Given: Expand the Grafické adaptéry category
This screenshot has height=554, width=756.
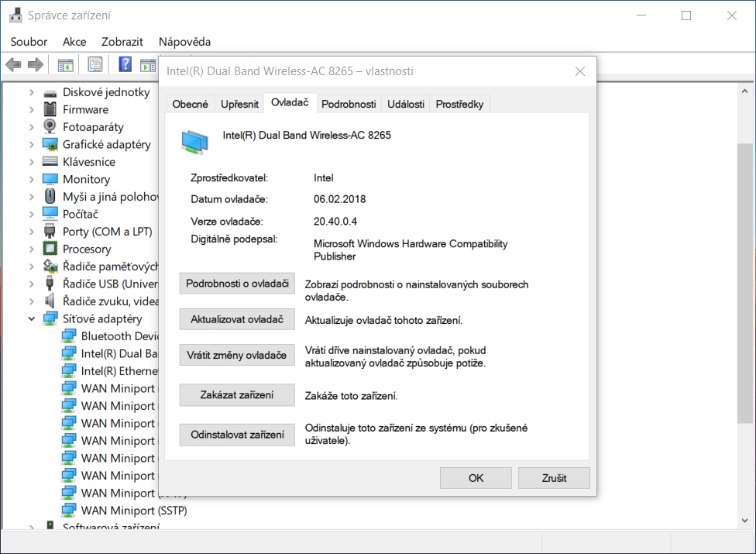Looking at the screenshot, I should (32, 144).
